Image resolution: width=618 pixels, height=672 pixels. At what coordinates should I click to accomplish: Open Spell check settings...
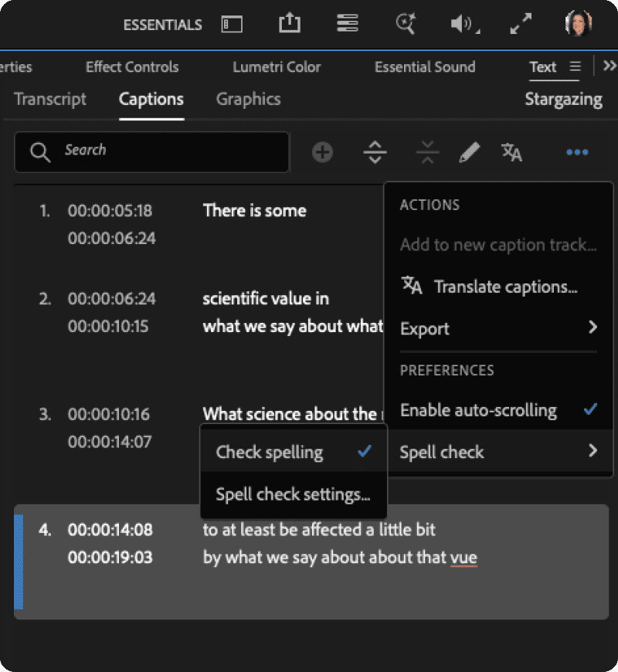pos(294,494)
